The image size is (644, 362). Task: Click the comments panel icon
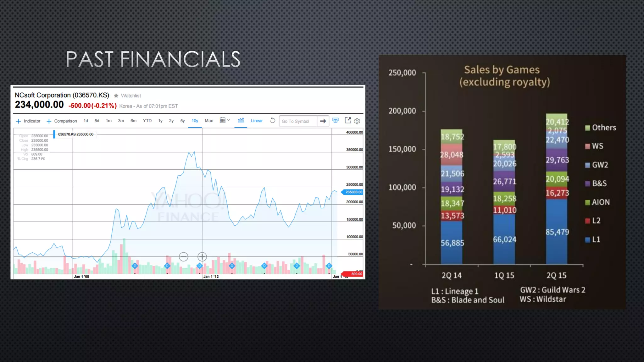tap(336, 120)
